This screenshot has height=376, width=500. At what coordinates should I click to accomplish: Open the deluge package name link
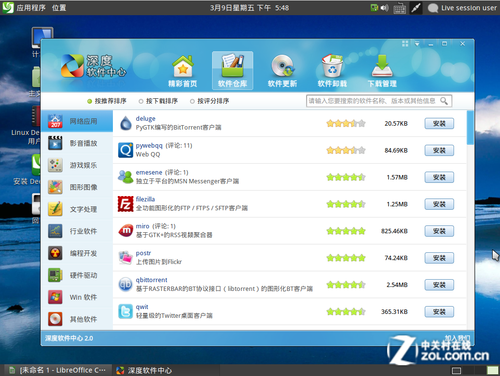145,119
